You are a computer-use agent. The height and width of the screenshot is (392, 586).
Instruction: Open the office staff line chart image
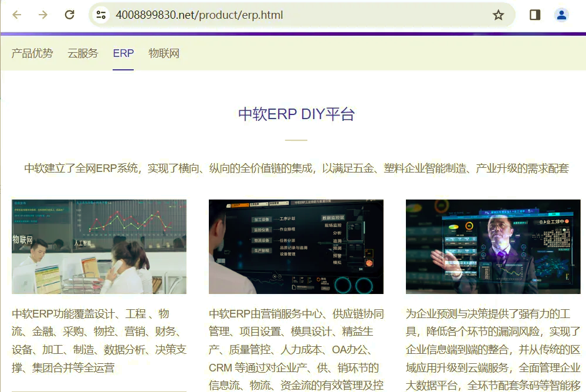coord(99,246)
